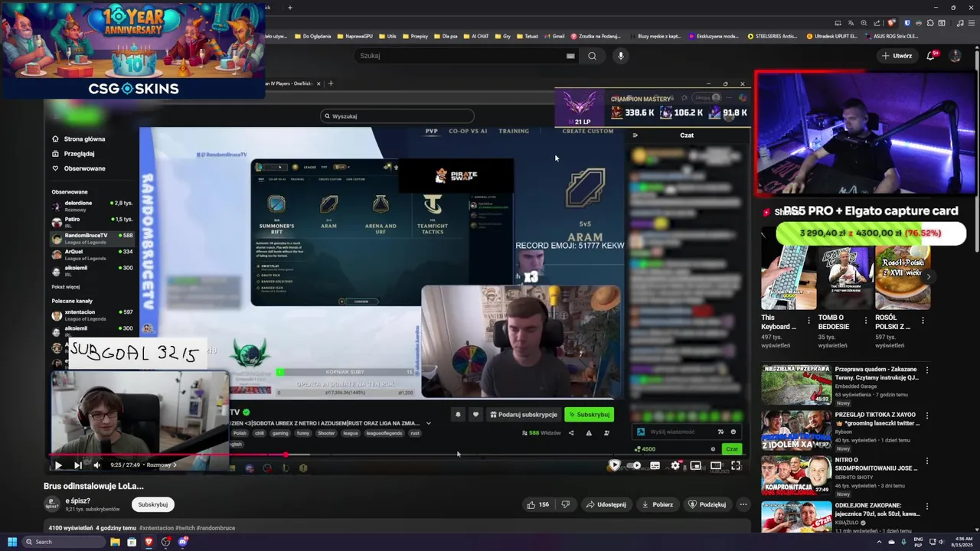980x551 pixels.
Task: Open the Windows Start menu
Action: [x=11, y=542]
